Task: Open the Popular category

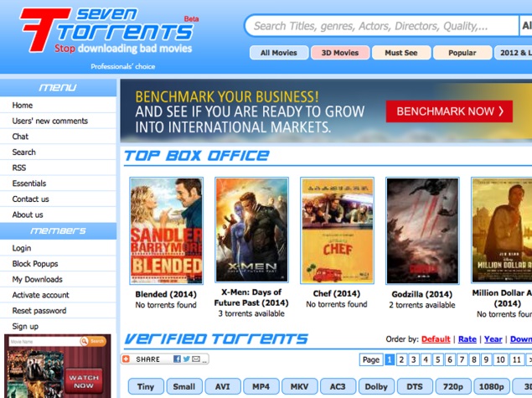Action: (462, 53)
